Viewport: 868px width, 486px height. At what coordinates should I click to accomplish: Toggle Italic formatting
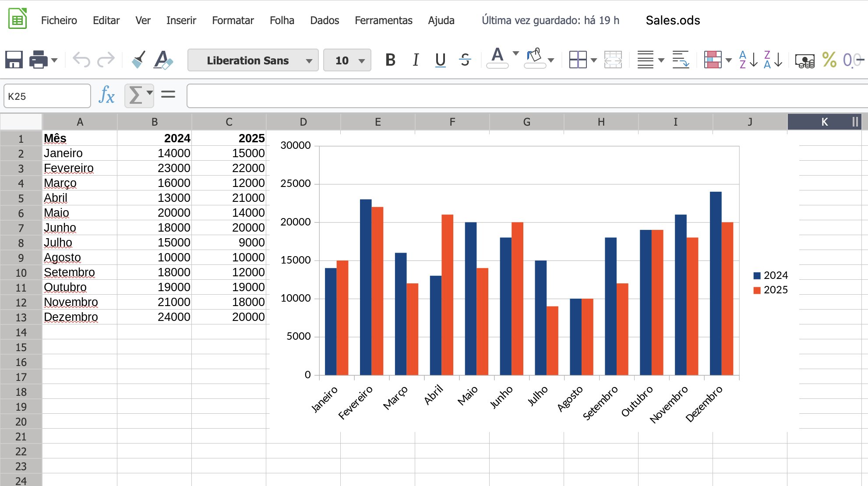pos(416,60)
